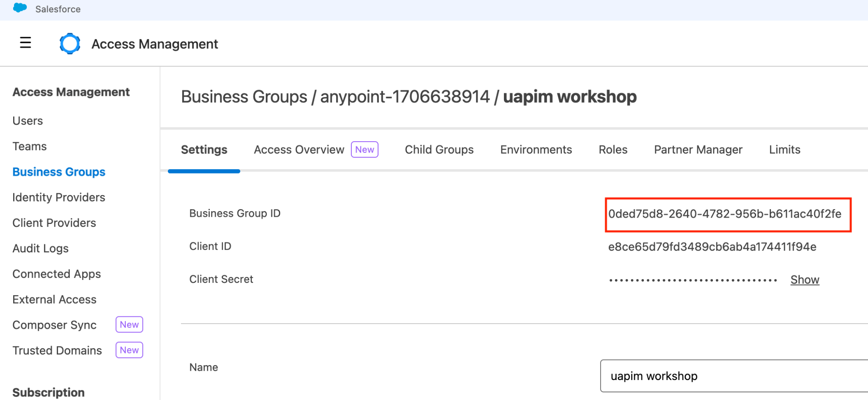Open Trusted Domains settings
This screenshot has height=400, width=868.
tap(57, 350)
